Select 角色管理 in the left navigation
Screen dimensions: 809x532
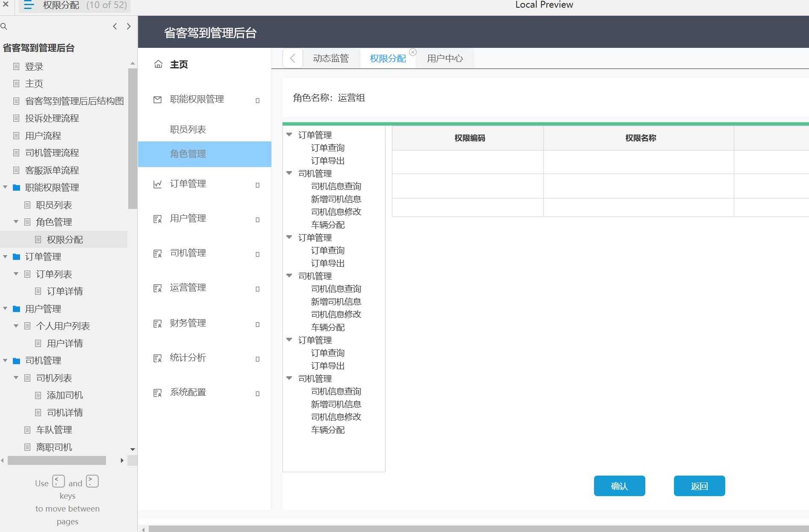point(188,154)
